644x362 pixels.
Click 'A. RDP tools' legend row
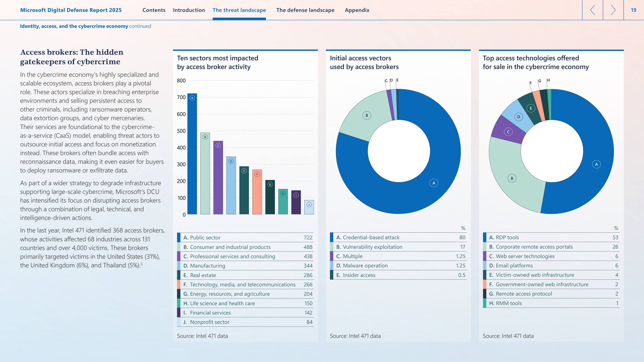point(551,237)
